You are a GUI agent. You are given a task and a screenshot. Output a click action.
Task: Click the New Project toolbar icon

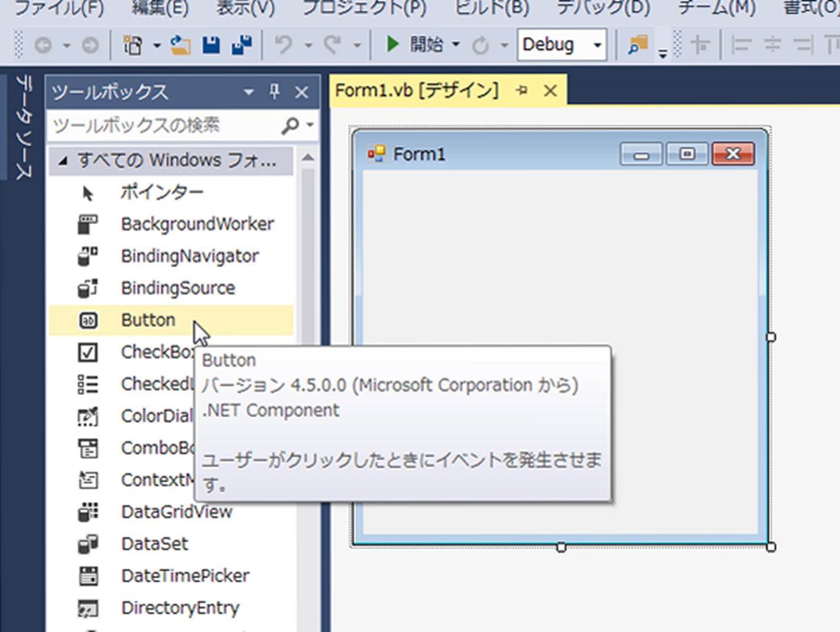pos(133,45)
